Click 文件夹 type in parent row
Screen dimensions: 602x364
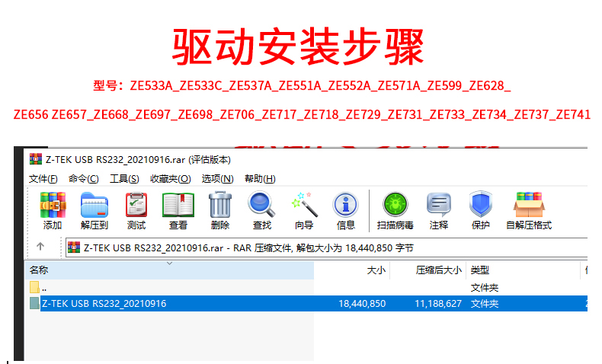485,288
